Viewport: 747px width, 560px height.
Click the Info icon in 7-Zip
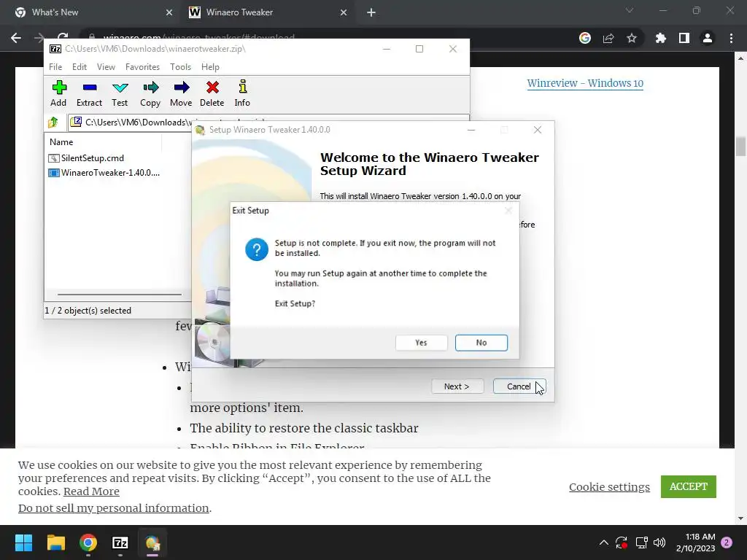242,93
